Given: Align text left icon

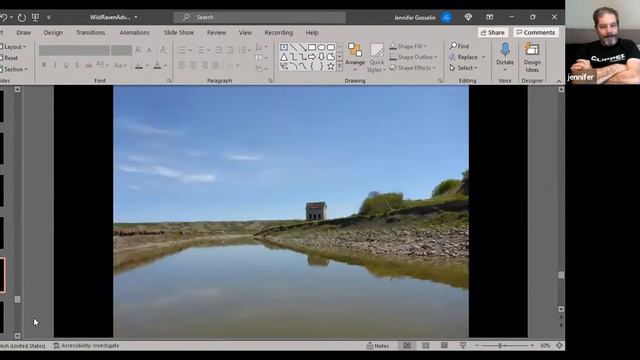Looking at the screenshot, I should click(x=182, y=65).
